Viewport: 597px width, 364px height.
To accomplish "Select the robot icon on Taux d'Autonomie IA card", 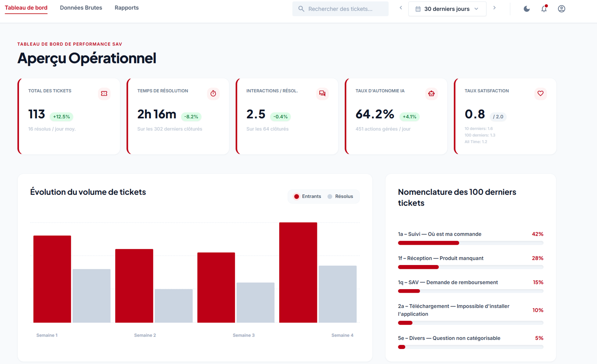I will coord(431,94).
